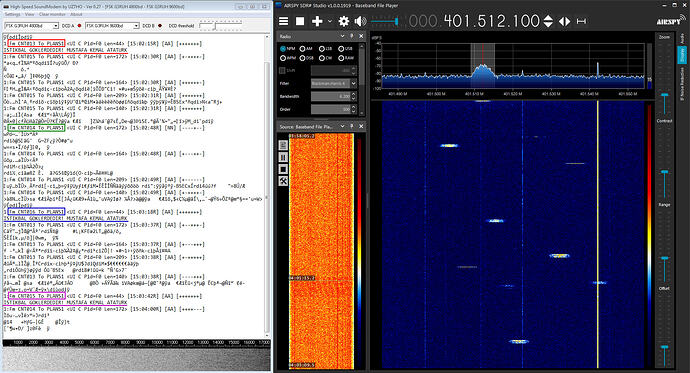Image resolution: width=690 pixels, height=373 pixels.
Task: Click the DCD B dark indicator
Action: tap(160, 26)
